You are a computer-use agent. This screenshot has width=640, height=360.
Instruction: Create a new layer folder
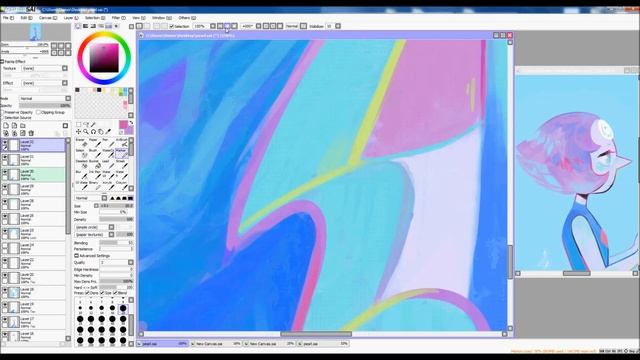coord(23,126)
